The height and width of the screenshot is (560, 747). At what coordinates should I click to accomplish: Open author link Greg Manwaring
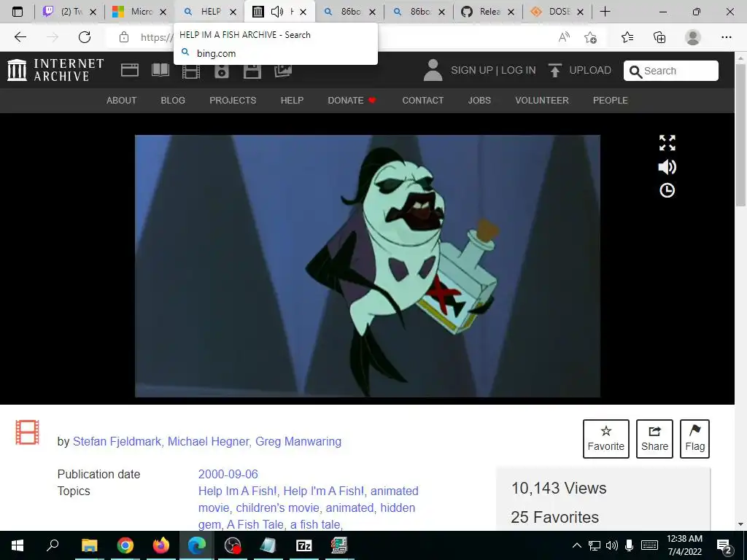click(298, 441)
